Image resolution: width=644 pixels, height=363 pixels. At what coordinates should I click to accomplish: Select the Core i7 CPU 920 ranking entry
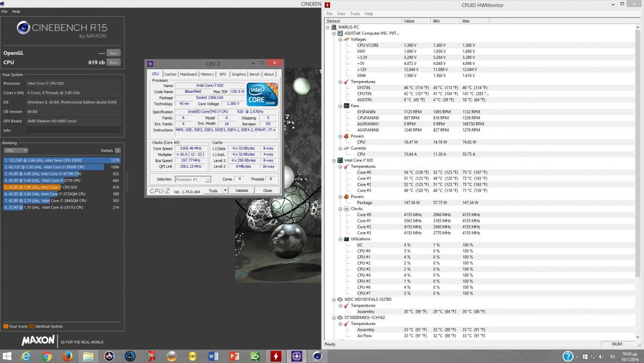[x=62, y=187]
